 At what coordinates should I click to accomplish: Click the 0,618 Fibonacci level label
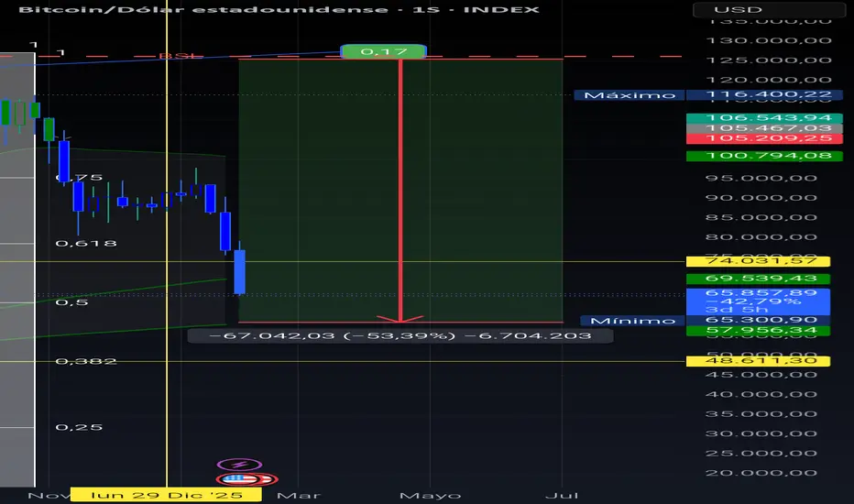(x=86, y=244)
